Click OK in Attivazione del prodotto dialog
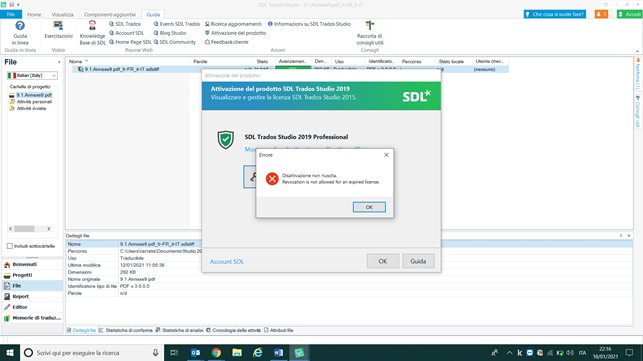The height and width of the screenshot is (361, 643). (383, 261)
